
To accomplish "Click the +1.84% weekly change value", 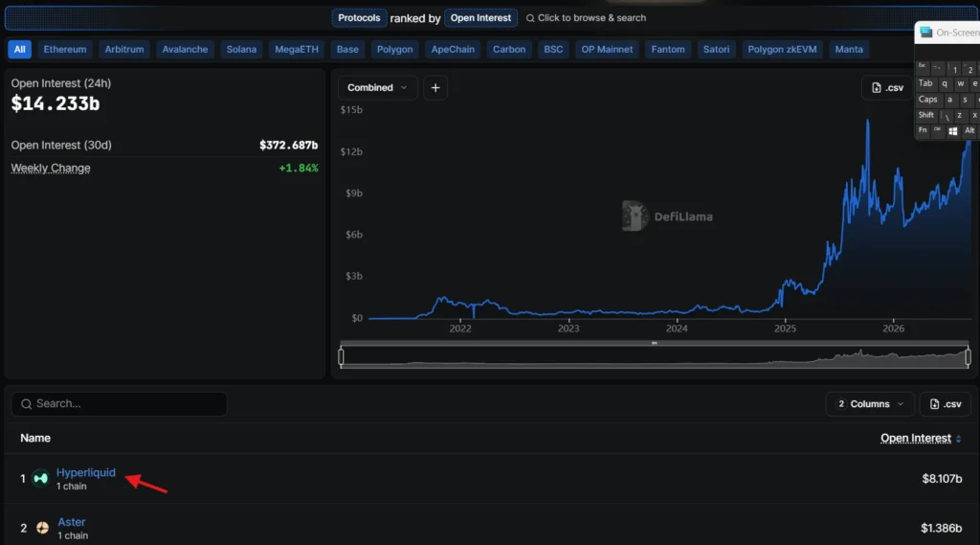I will [299, 169].
